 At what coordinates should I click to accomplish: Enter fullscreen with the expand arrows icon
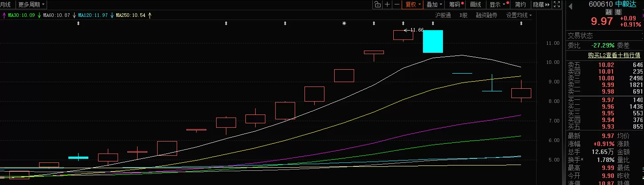click(x=557, y=4)
